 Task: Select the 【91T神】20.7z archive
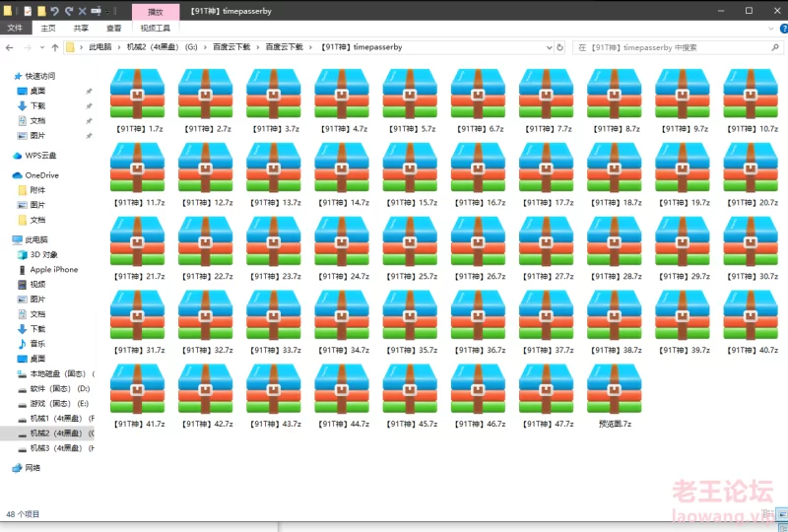751,174
